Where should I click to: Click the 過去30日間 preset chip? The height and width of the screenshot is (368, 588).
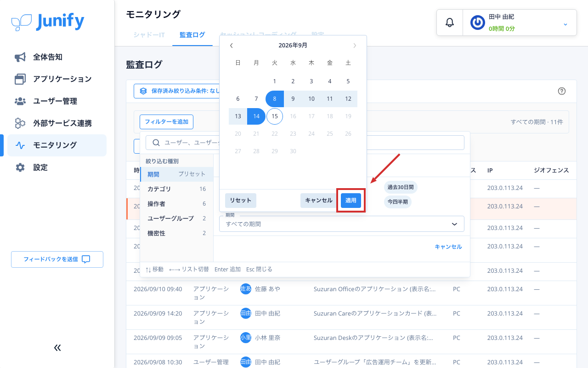pyautogui.click(x=401, y=187)
